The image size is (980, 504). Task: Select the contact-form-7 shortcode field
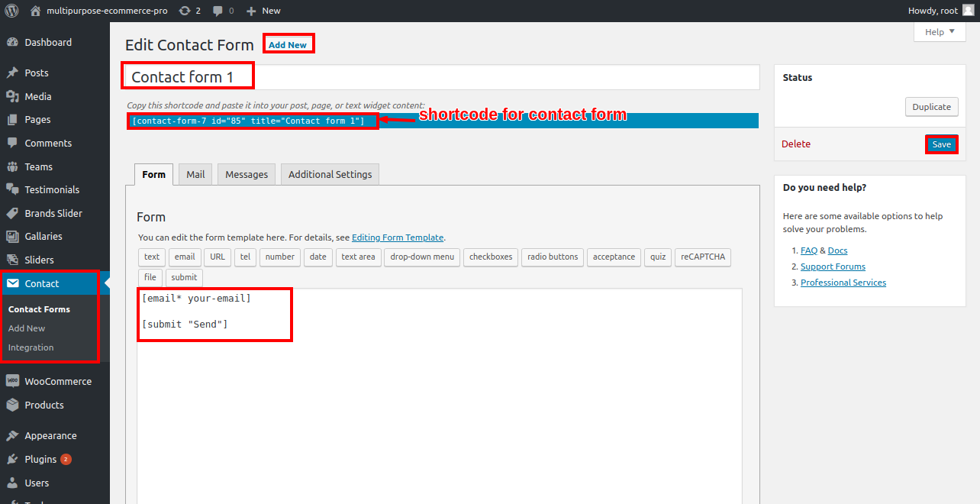[x=442, y=121]
